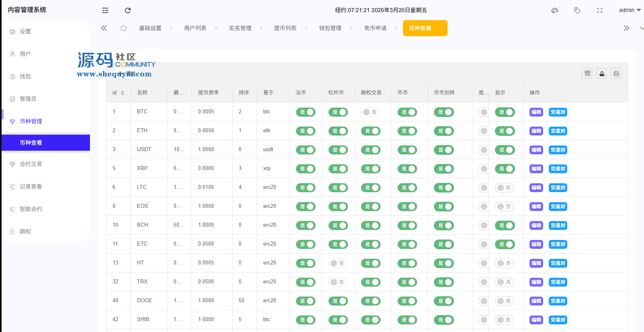The height and width of the screenshot is (332, 644).
Task: Switch to the 提币列表 tab
Action: [x=285, y=28]
